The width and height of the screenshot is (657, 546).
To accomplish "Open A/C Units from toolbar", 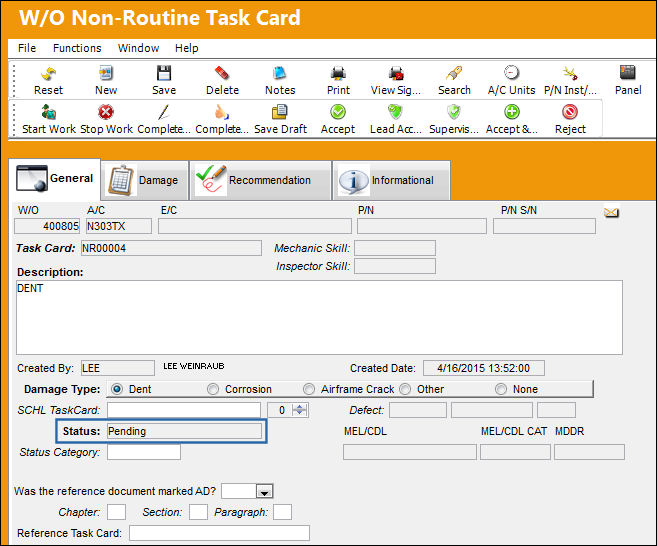I will [x=511, y=74].
